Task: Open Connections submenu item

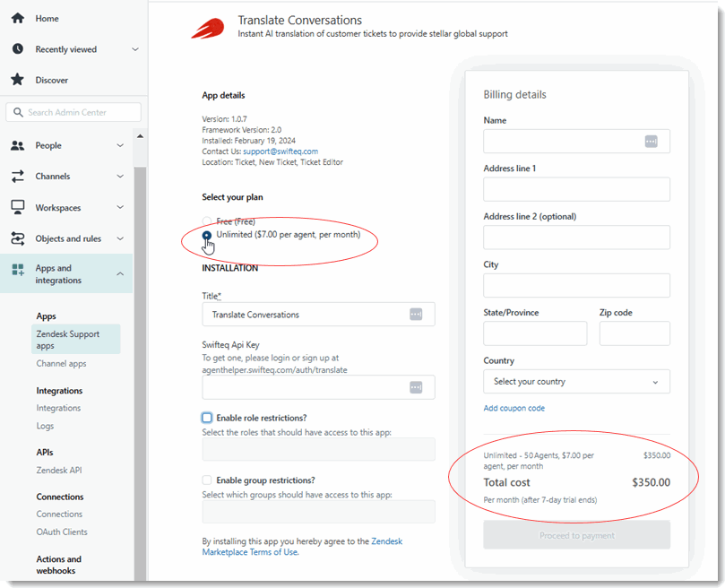Action: [x=60, y=514]
